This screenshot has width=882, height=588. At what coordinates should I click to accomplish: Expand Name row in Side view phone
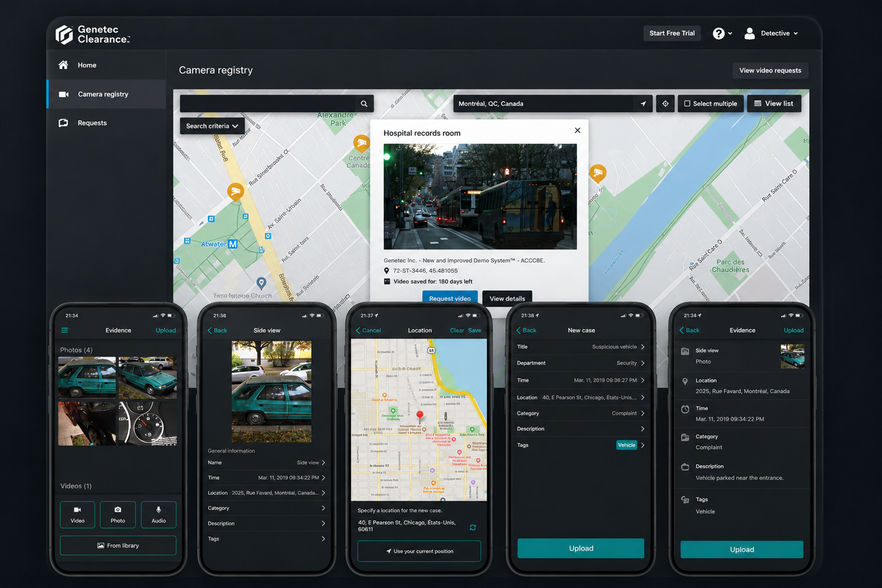coord(267,462)
